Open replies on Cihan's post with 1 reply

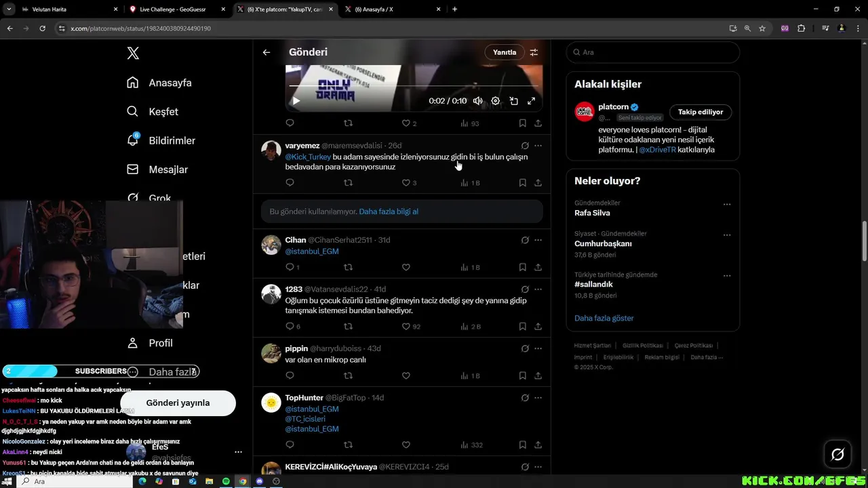pyautogui.click(x=292, y=268)
